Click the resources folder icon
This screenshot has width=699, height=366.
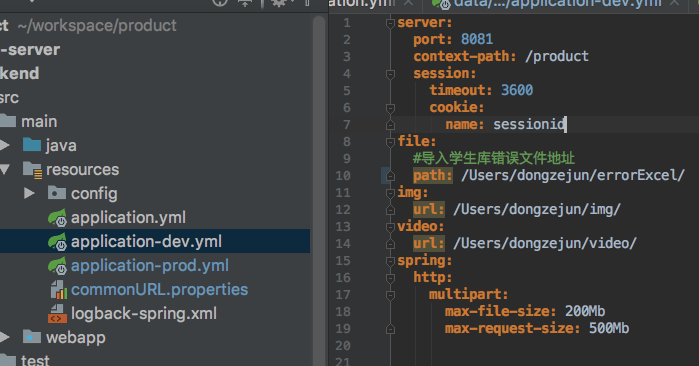[33, 170]
